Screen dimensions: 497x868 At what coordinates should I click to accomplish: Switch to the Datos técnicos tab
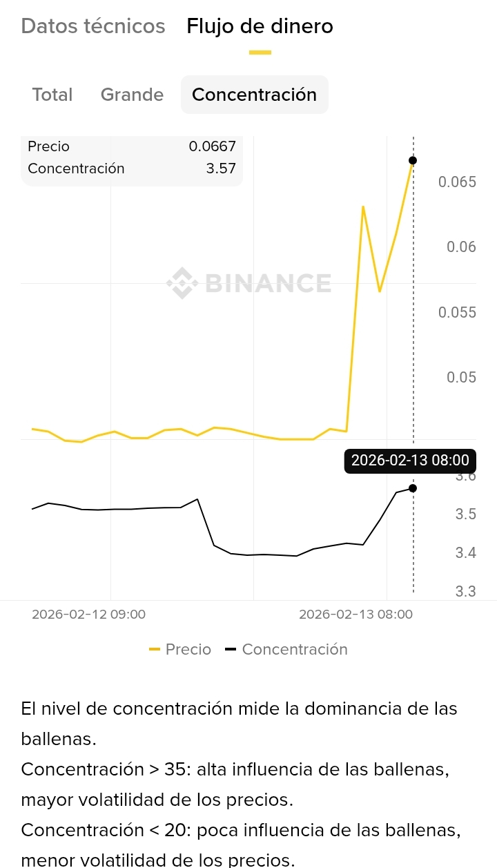coord(93,26)
